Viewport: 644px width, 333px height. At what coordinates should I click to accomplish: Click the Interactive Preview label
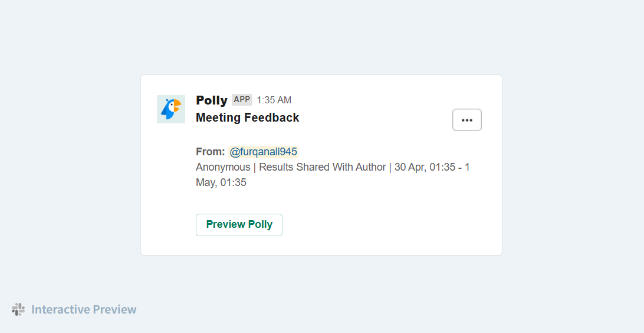tap(84, 309)
